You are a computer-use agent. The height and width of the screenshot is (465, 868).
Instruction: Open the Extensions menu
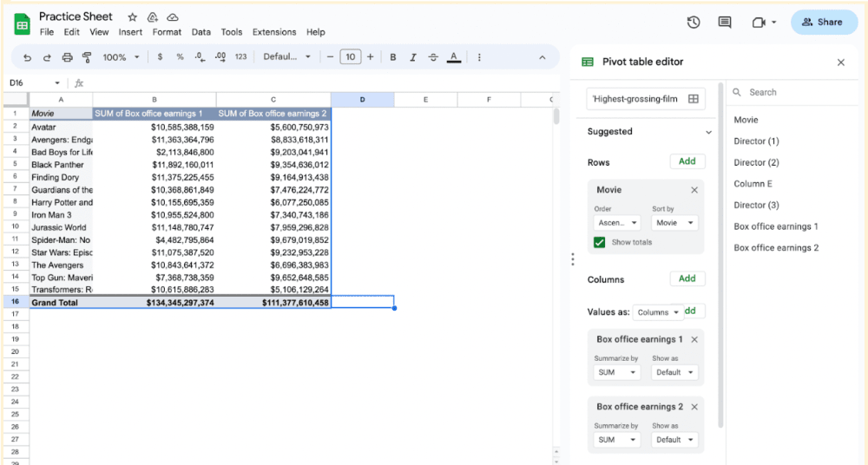(x=274, y=32)
